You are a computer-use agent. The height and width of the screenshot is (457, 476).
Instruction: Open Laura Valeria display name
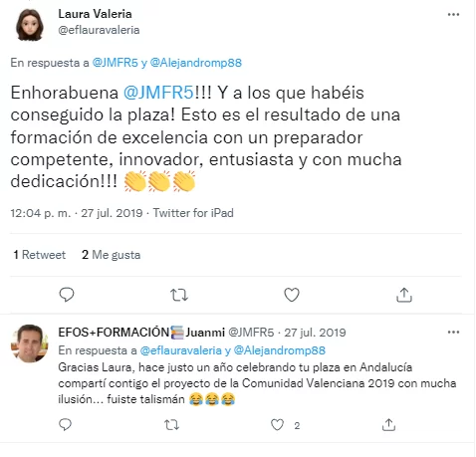pyautogui.click(x=95, y=14)
